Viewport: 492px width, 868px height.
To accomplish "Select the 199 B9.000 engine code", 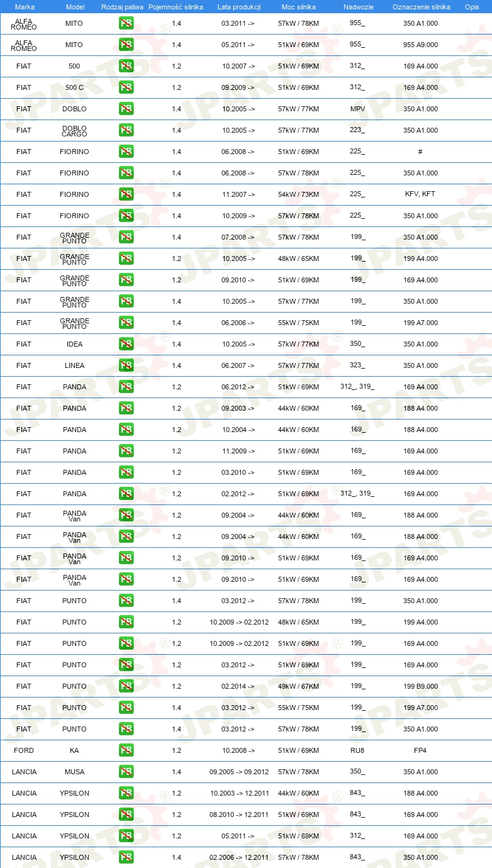I will 420,686.
